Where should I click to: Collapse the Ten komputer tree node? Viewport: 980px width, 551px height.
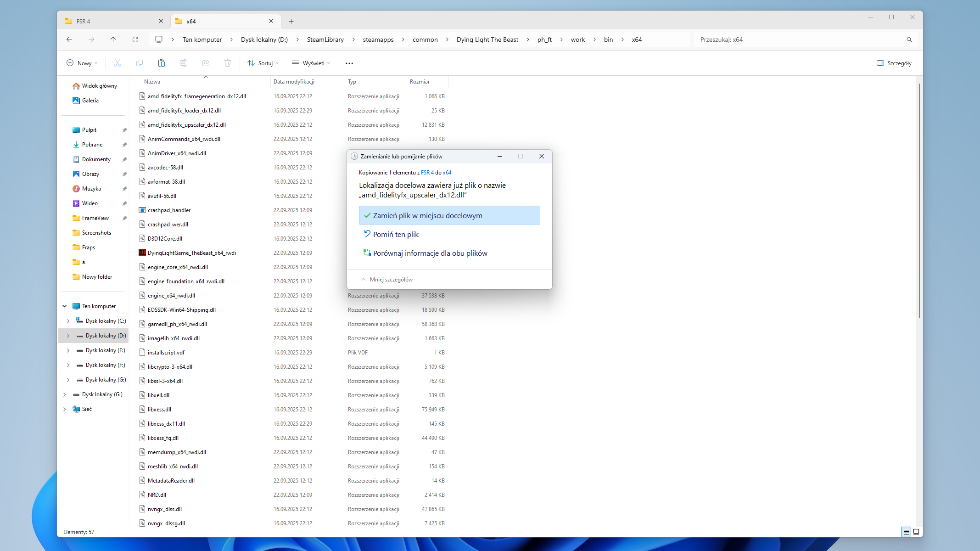65,306
